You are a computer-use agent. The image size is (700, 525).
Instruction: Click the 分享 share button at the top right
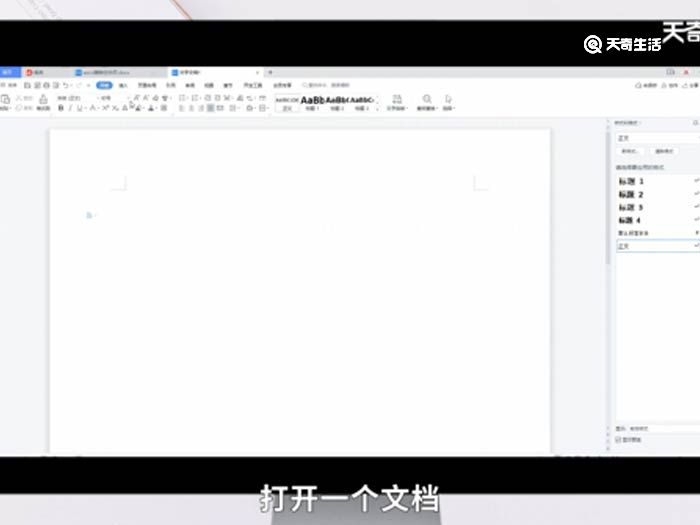click(x=692, y=85)
